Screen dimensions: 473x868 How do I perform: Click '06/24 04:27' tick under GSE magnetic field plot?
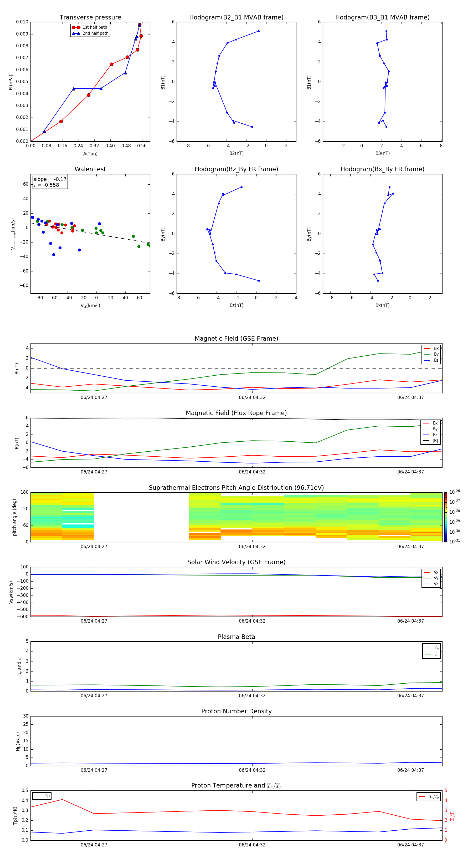point(94,397)
